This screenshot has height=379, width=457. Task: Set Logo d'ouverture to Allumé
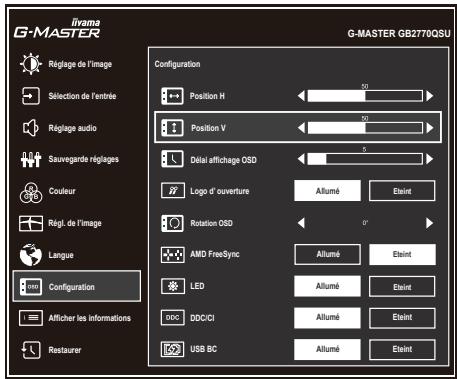click(x=327, y=191)
